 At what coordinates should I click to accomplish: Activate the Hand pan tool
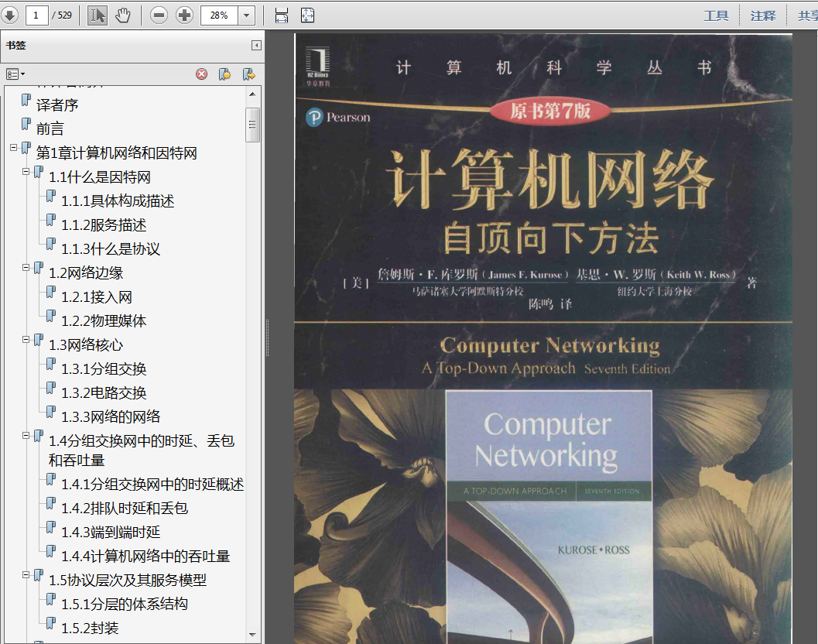coord(123,15)
